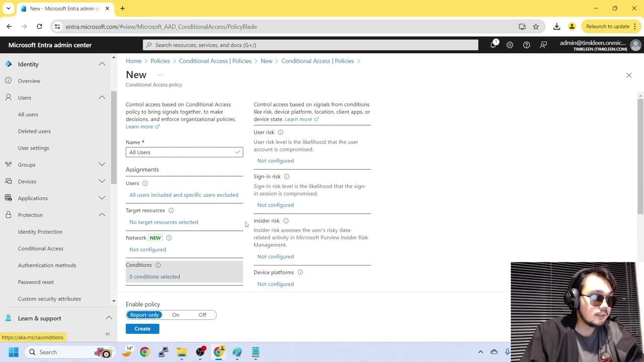Open the help question mark icon
Screen dimensions: 644x362
526,45
